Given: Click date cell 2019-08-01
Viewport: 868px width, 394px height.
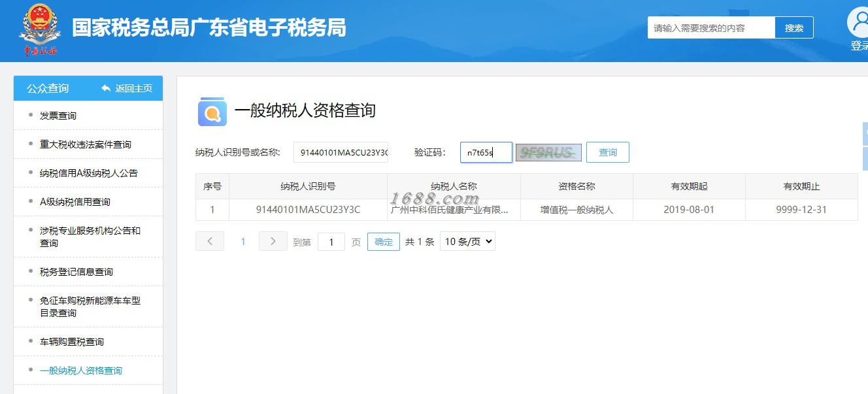Looking at the screenshot, I should [x=689, y=210].
